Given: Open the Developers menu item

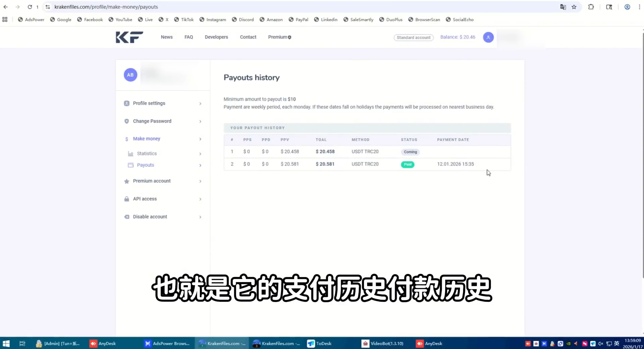Looking at the screenshot, I should [216, 37].
